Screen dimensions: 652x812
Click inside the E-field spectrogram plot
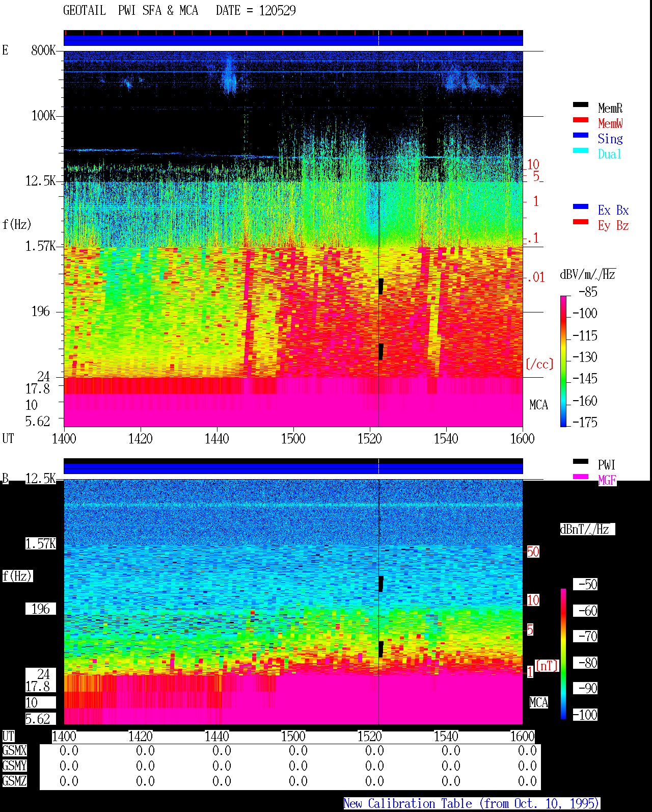point(293,239)
